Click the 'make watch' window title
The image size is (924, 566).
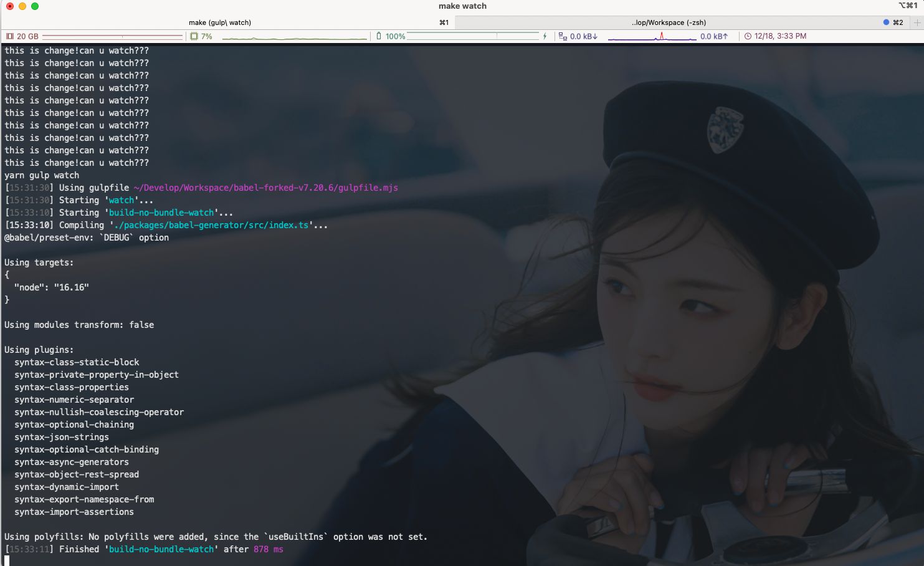click(x=462, y=6)
